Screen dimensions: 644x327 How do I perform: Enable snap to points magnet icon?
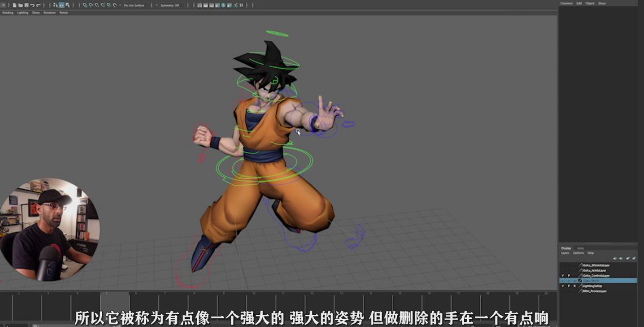[x=97, y=5]
